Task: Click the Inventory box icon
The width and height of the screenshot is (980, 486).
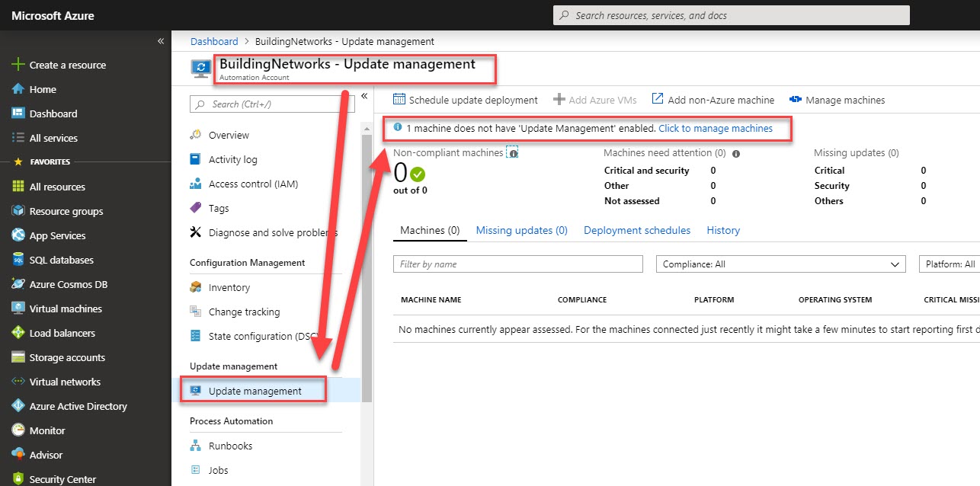Action: [x=195, y=287]
